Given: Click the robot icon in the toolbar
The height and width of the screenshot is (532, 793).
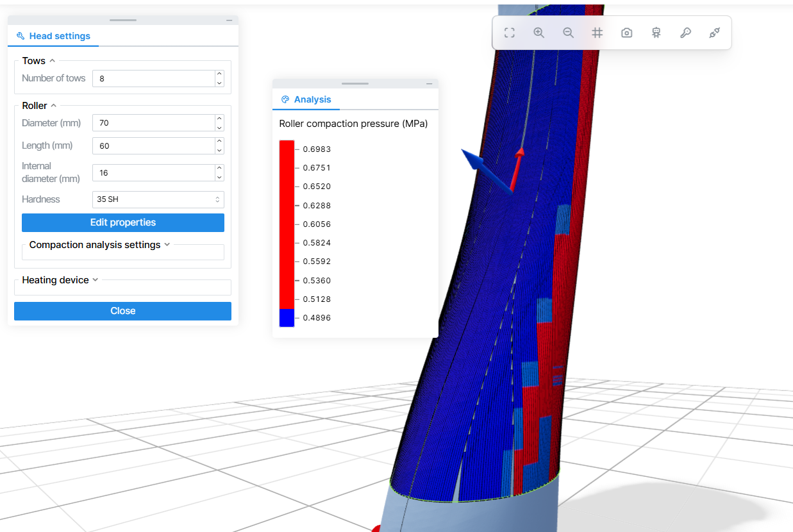Looking at the screenshot, I should (656, 33).
